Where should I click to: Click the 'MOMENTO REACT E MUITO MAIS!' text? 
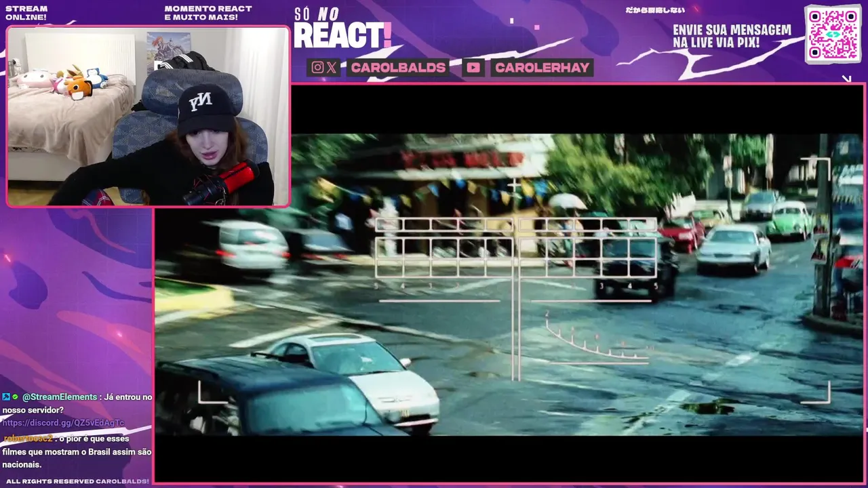click(x=208, y=12)
